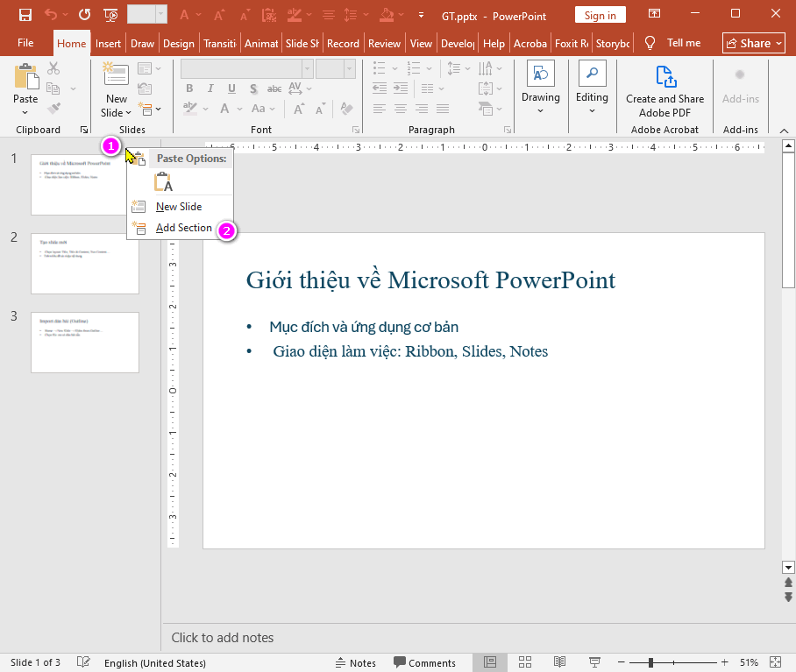
Task: Click the New Slide icon in ribbon
Action: pos(116,74)
